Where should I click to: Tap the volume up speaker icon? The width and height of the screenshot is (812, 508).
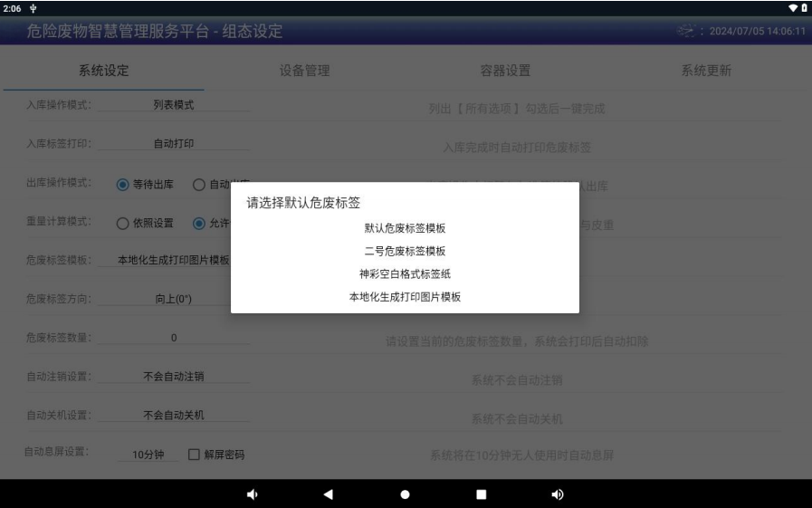558,494
